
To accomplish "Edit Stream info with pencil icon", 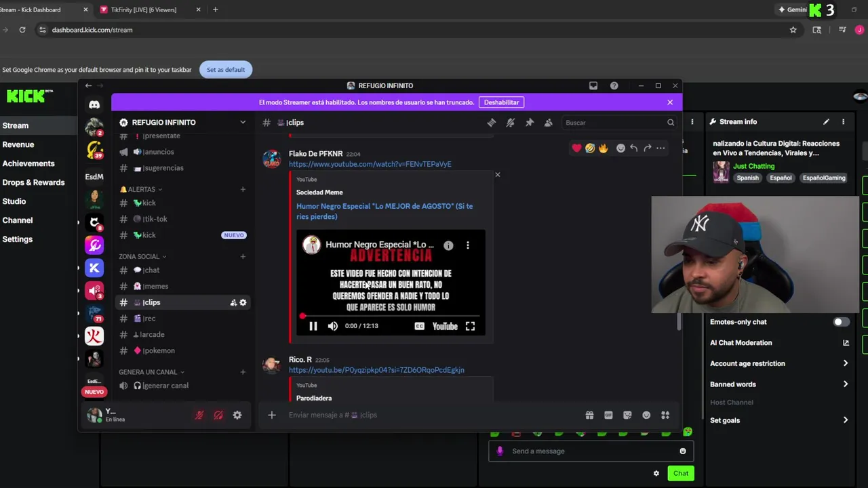I will pos(826,122).
